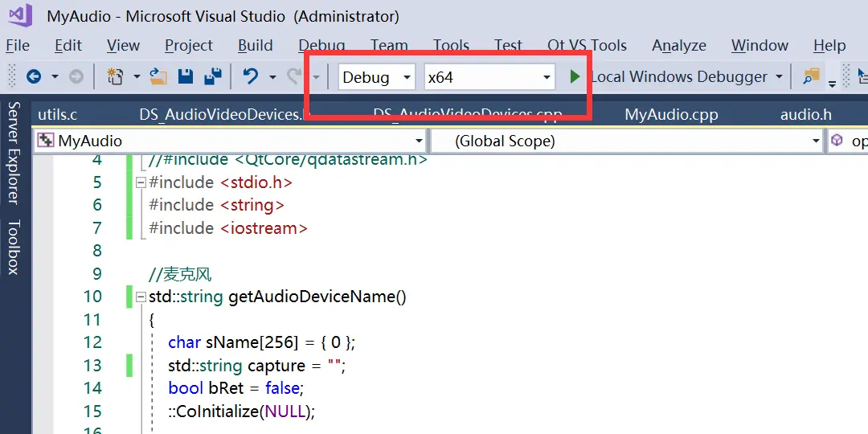Open the Window menu
Viewport: 868px width, 434px height.
coord(759,45)
